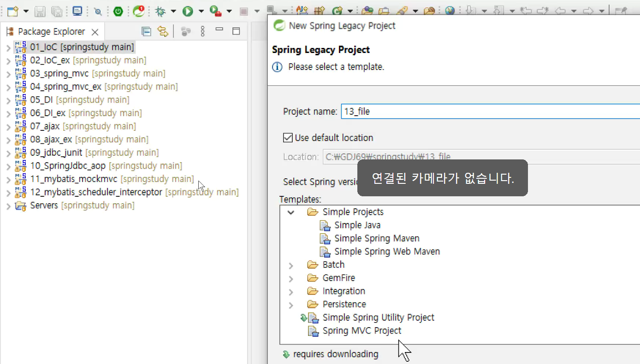640x364 pixels.
Task: Toggle Skip All Breakpoints in toolbar
Action: point(98,11)
